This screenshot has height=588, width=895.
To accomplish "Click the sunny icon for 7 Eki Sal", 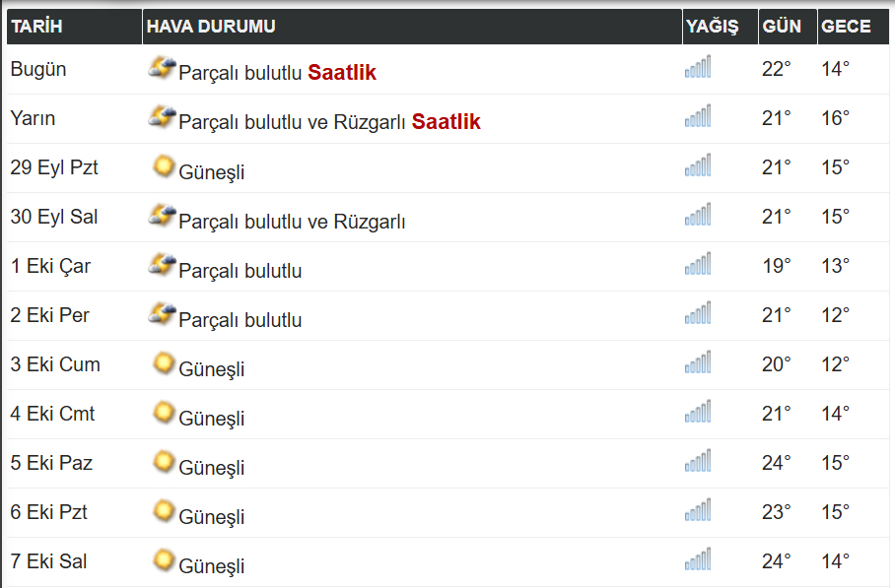I will 164,560.
